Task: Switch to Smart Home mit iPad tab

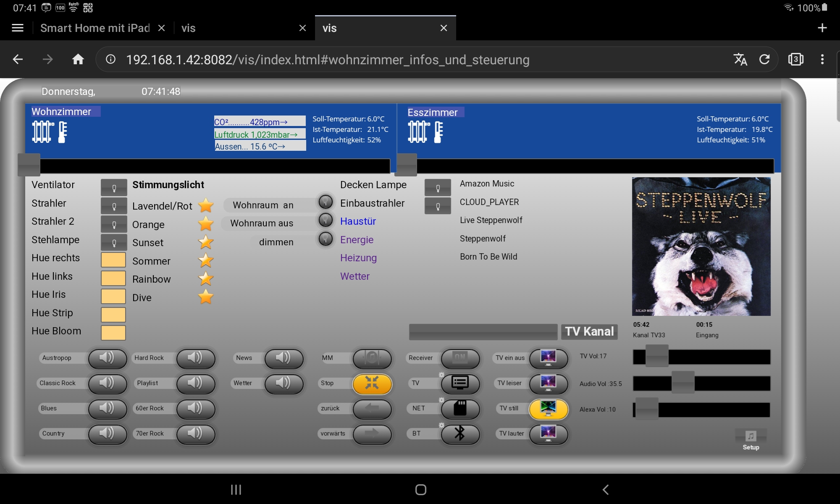Action: tap(95, 28)
